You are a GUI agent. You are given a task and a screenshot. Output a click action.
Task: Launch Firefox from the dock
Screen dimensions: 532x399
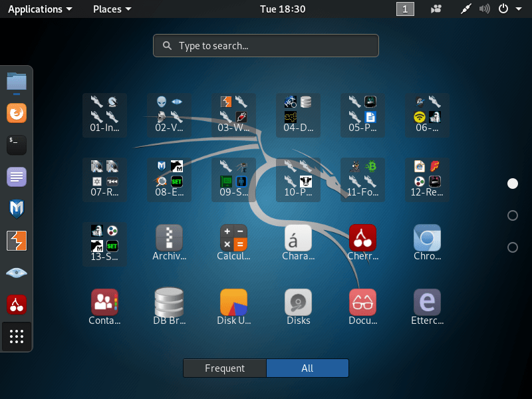pyautogui.click(x=16, y=113)
